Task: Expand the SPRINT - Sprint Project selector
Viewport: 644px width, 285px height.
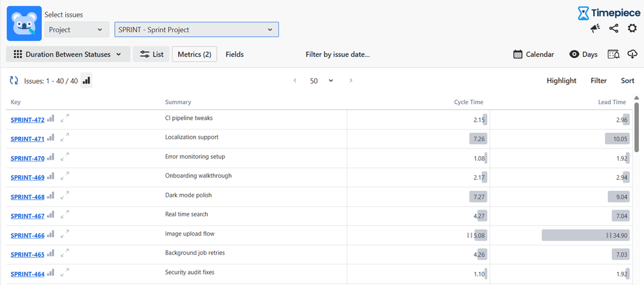Action: point(196,30)
